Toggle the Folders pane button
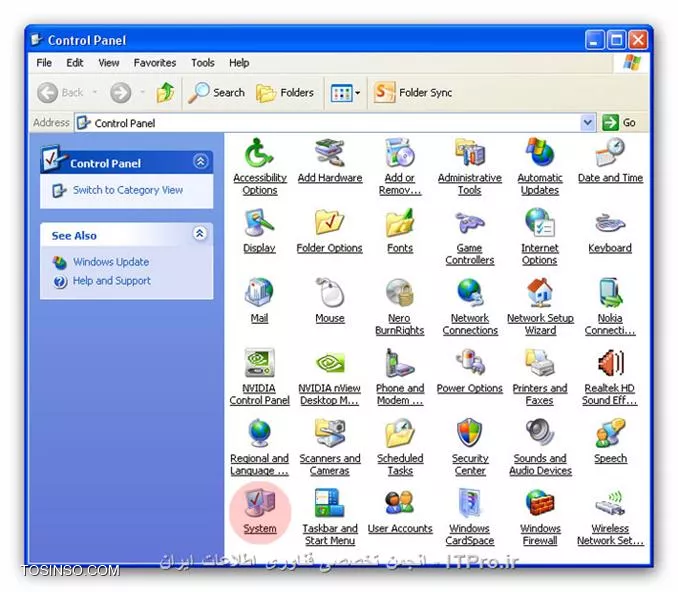Viewport: 678px width, 592px height. click(285, 93)
